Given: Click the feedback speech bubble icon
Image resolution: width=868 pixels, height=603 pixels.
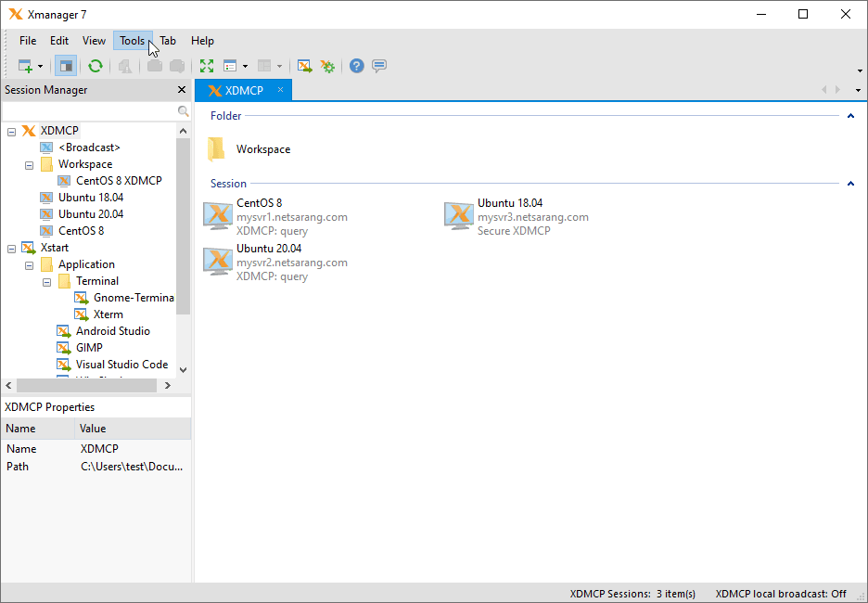Looking at the screenshot, I should click(x=379, y=67).
